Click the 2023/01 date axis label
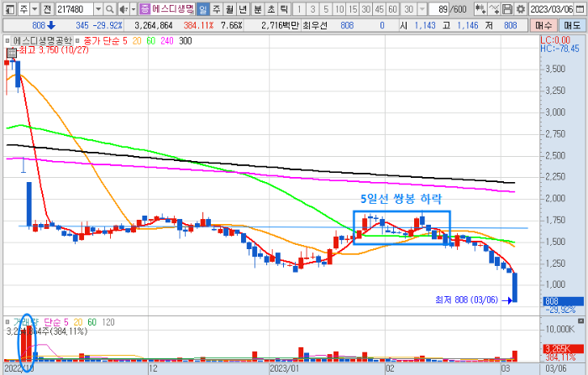The height and width of the screenshot is (375, 588). [284, 368]
